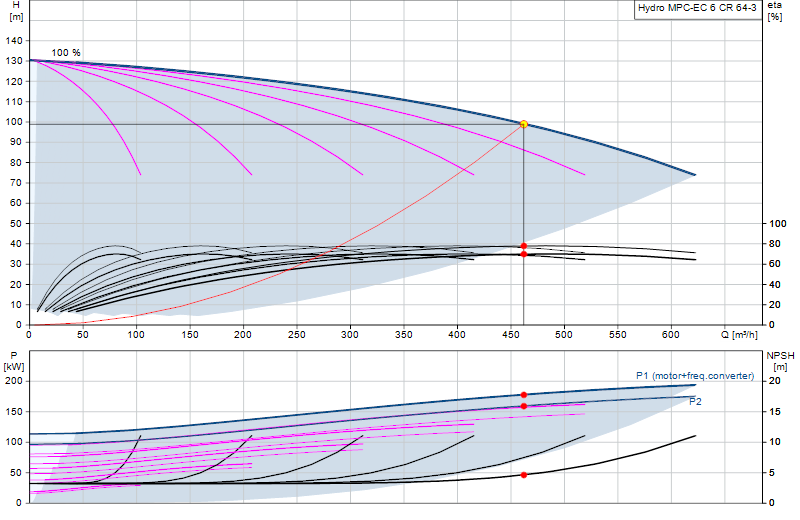Click the 500 tick on flow axis
Image resolution: width=800 pixels, height=520 pixels.
[564, 335]
